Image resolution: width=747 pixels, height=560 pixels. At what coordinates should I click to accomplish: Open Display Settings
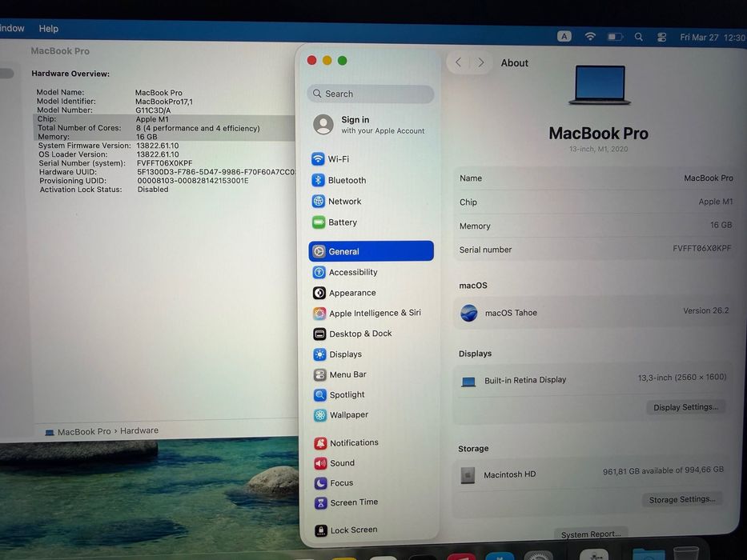pyautogui.click(x=685, y=407)
